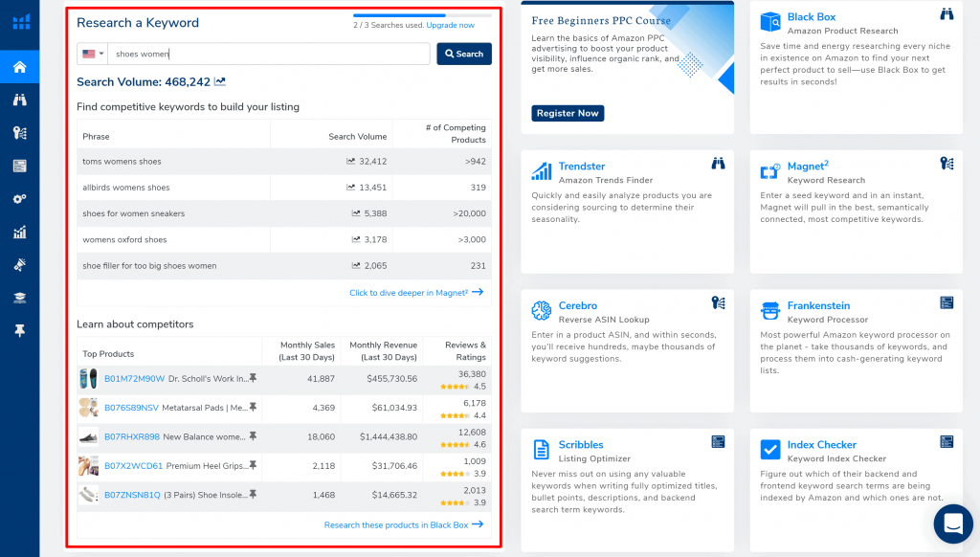Click the Magnet tool icon
The width and height of the screenshot is (980, 557).
[x=770, y=170]
